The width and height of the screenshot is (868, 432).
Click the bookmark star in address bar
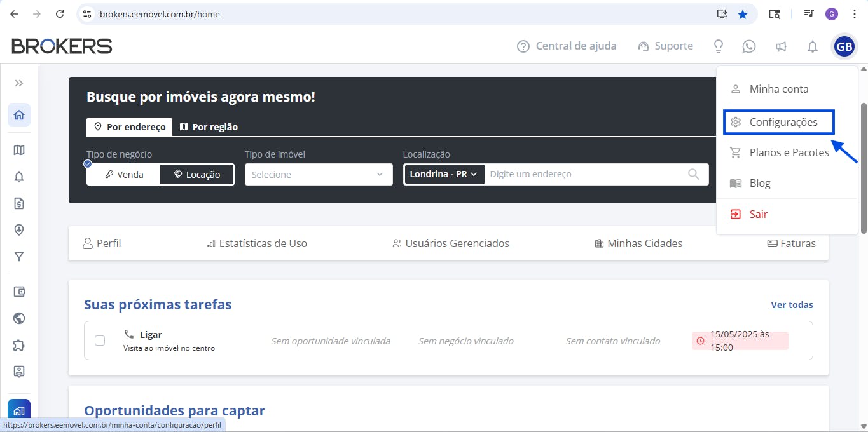743,14
